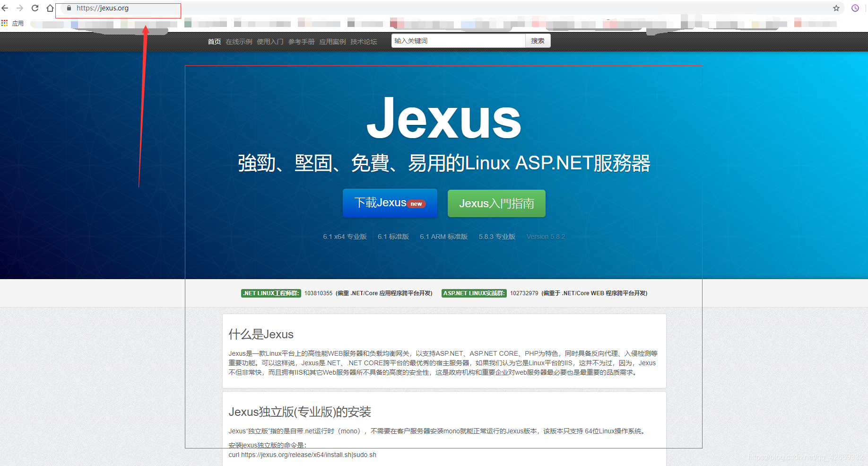Open the browser home page icon
The height and width of the screenshot is (466, 868).
[x=50, y=8]
